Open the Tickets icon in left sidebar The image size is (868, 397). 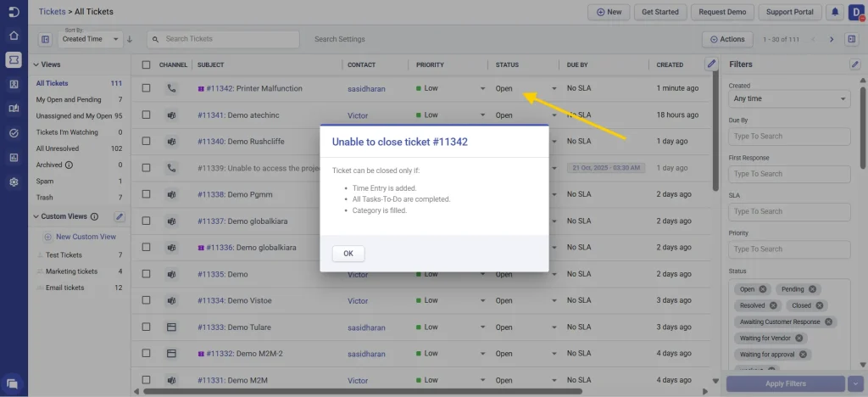pyautogui.click(x=13, y=59)
